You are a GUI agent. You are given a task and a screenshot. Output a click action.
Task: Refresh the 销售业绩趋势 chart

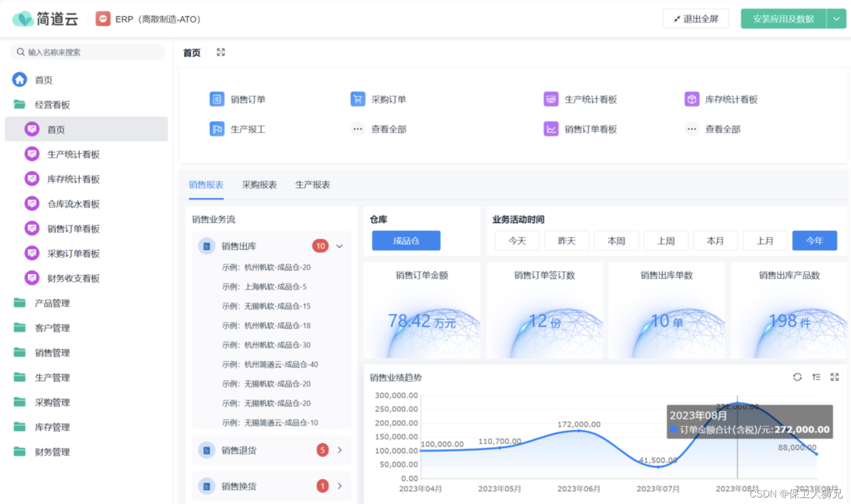tap(797, 377)
